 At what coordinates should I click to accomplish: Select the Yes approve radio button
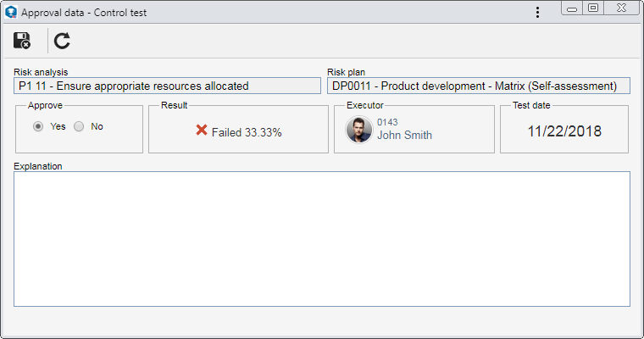[x=38, y=126]
